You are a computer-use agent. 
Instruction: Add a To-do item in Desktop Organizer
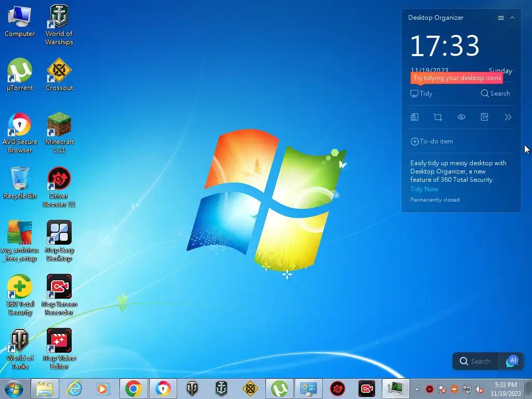pos(432,141)
